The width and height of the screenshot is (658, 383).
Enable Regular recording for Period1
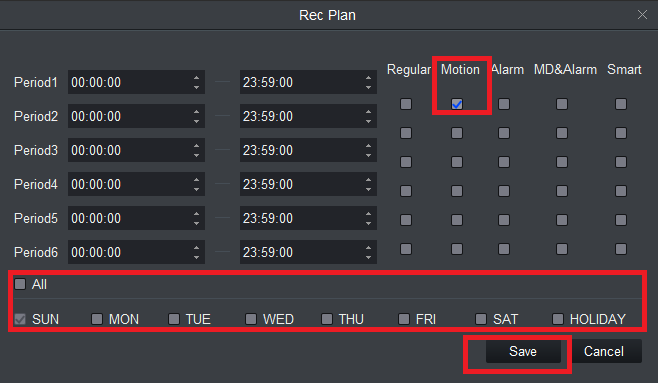[406, 104]
